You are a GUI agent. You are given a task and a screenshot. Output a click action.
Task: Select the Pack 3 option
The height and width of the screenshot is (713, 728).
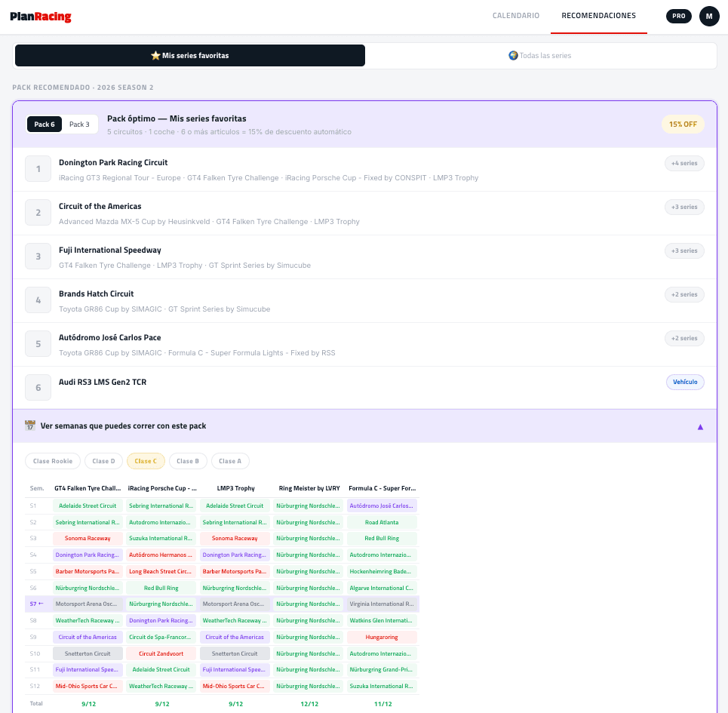tap(79, 124)
